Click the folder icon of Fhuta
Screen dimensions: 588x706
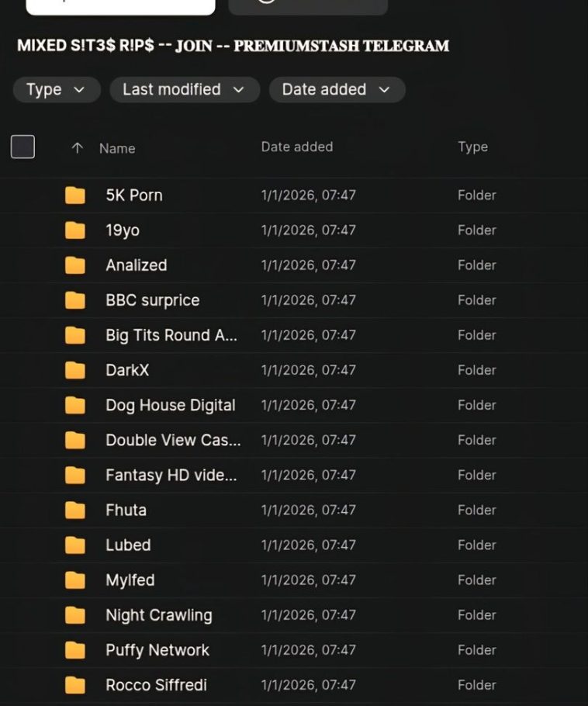pyautogui.click(x=75, y=510)
